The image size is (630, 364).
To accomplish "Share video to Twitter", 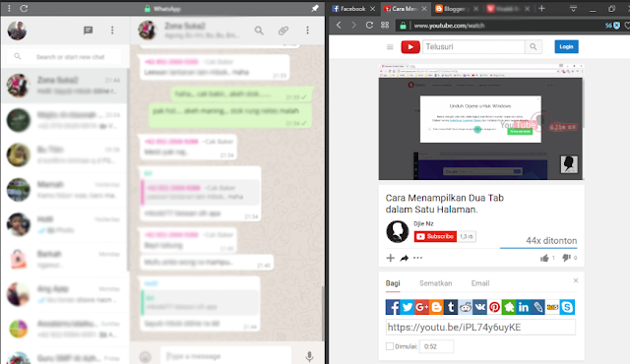I will pos(407,307).
